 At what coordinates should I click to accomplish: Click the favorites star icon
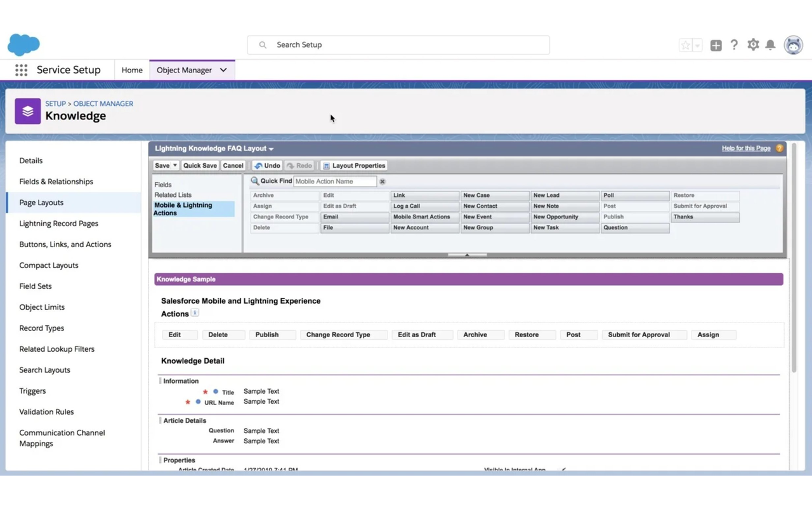click(x=685, y=45)
